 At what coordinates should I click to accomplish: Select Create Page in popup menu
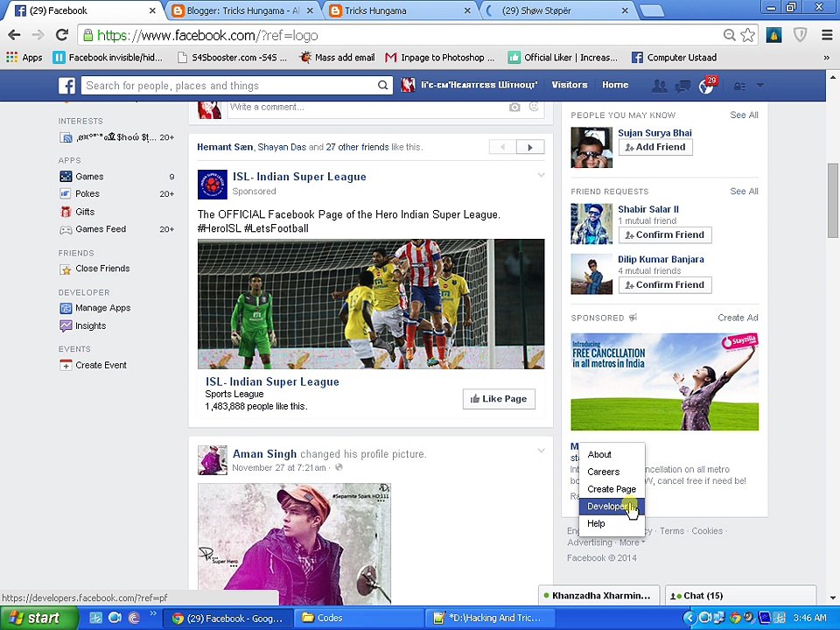point(612,488)
